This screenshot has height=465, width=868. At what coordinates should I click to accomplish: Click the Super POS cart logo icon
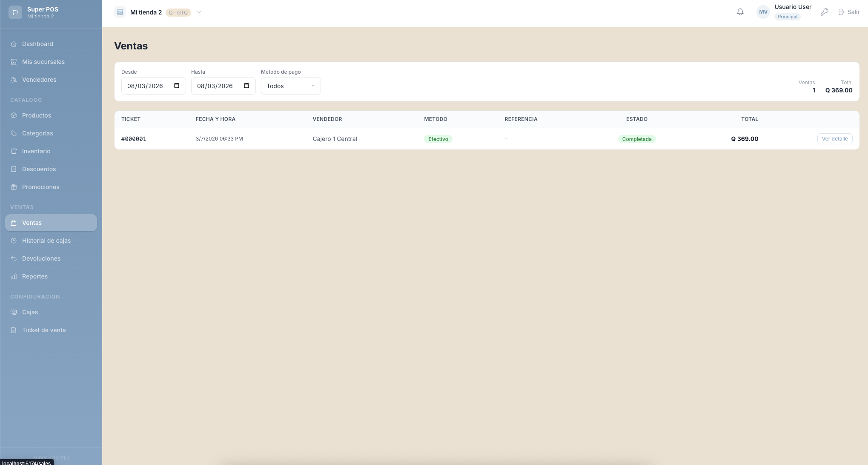point(15,12)
